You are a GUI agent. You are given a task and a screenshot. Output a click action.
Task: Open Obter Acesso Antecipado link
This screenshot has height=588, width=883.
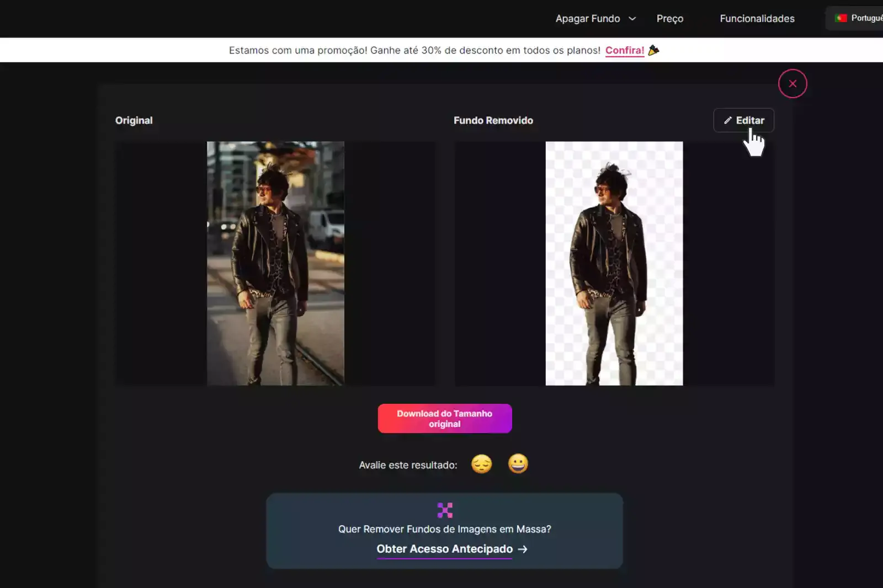click(445, 549)
